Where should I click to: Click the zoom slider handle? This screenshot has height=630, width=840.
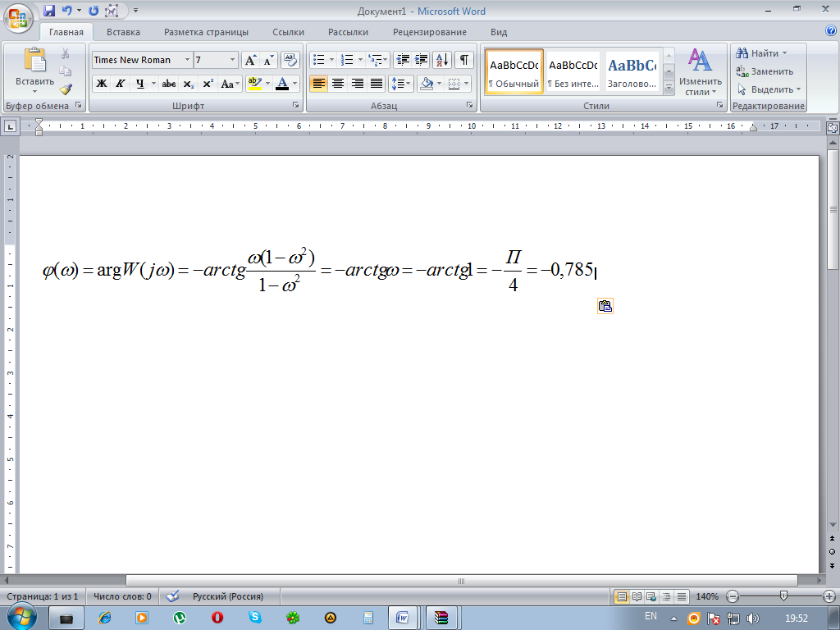click(x=783, y=596)
